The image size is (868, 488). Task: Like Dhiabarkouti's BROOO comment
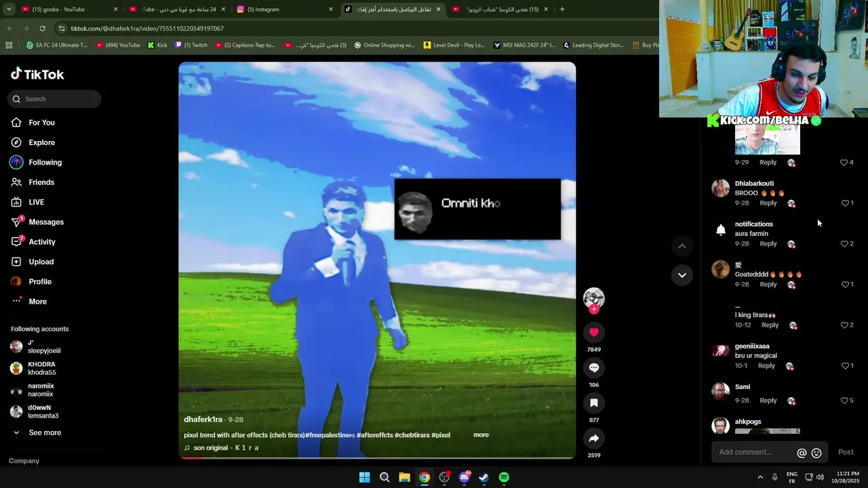pyautogui.click(x=844, y=203)
